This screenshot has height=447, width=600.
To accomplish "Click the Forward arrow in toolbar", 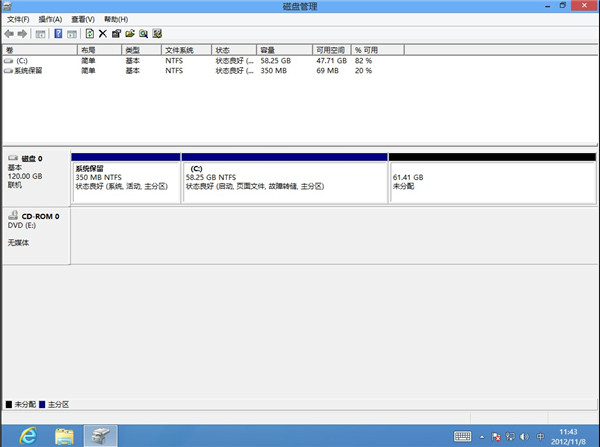I will [x=22, y=33].
